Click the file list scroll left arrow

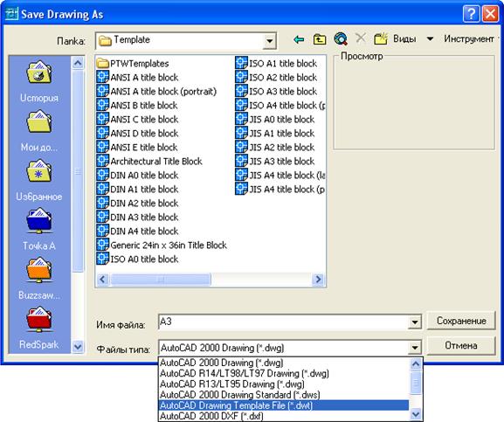click(103, 279)
